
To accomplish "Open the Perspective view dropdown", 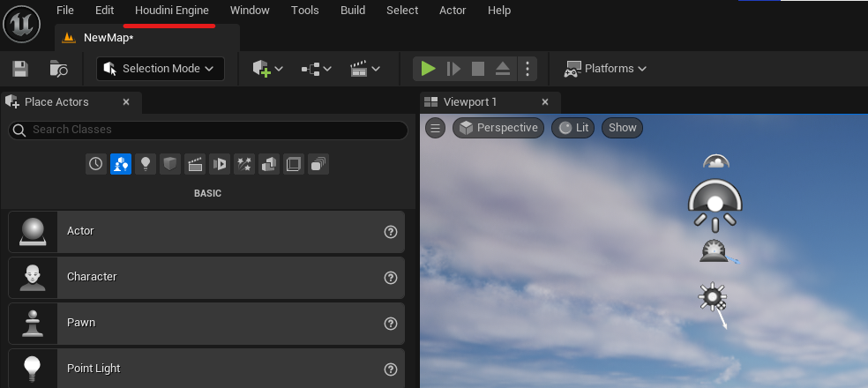I will [x=498, y=128].
